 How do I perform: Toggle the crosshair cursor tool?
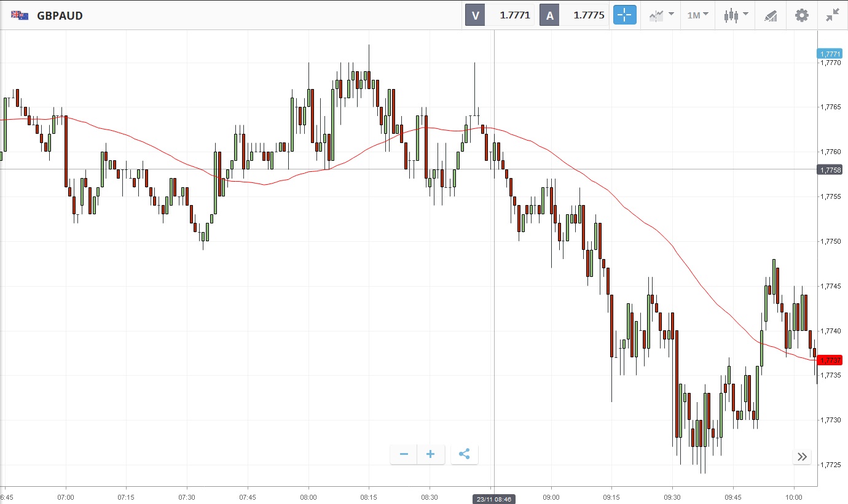click(x=624, y=15)
